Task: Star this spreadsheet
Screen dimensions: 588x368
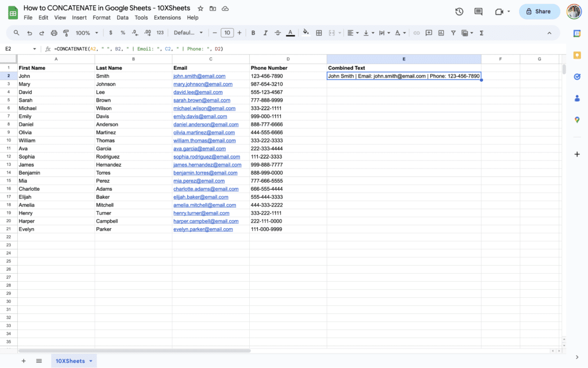Action: click(x=199, y=8)
